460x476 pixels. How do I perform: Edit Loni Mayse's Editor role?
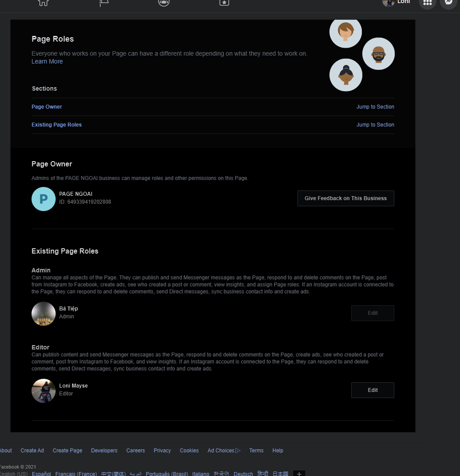373,390
